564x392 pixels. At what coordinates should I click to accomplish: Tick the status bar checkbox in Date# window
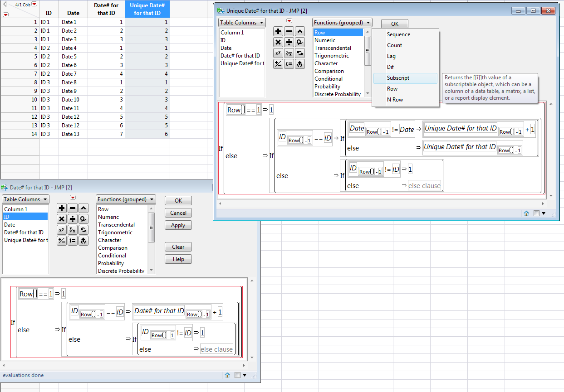point(238,375)
